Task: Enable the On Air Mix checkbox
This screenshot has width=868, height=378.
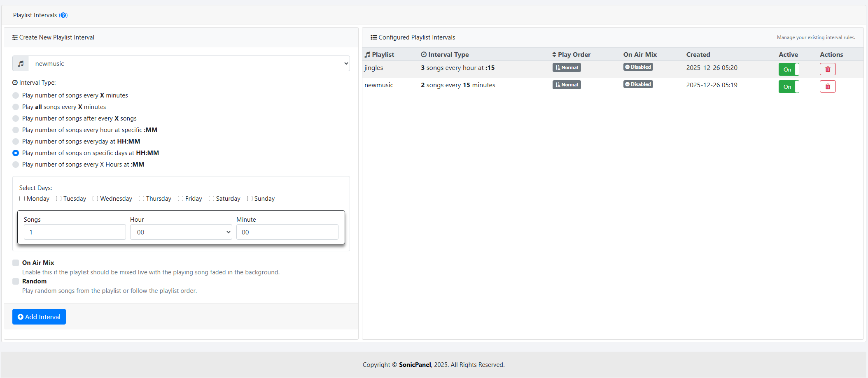Action: (16, 263)
